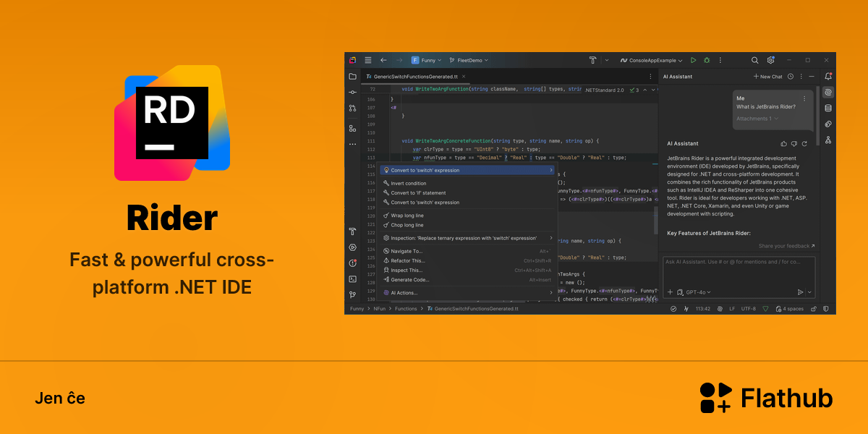Choose Wrap long line
Viewport: 868px width, 434px height.
coord(467,216)
